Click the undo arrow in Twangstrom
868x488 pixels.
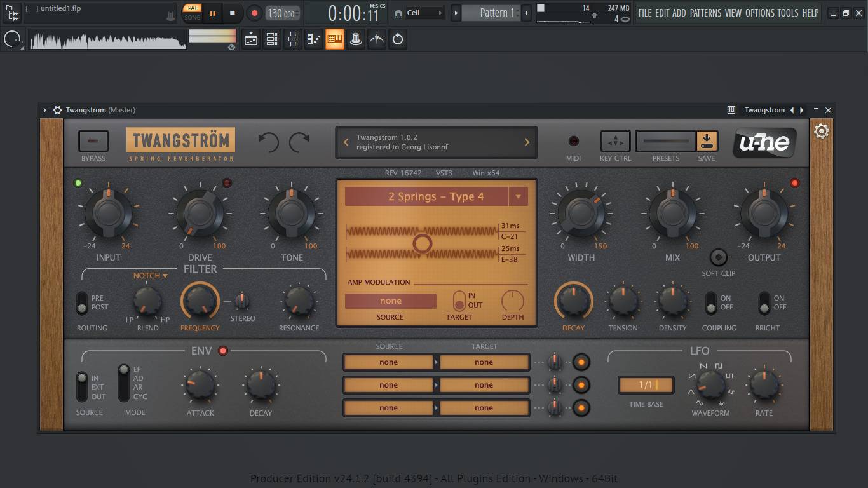pos(268,142)
